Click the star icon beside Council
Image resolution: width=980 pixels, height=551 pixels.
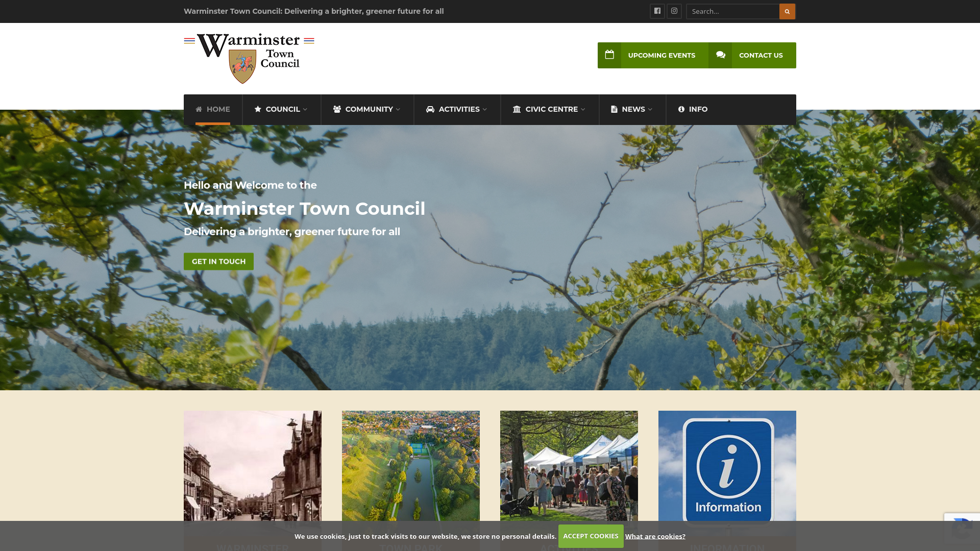click(x=258, y=109)
